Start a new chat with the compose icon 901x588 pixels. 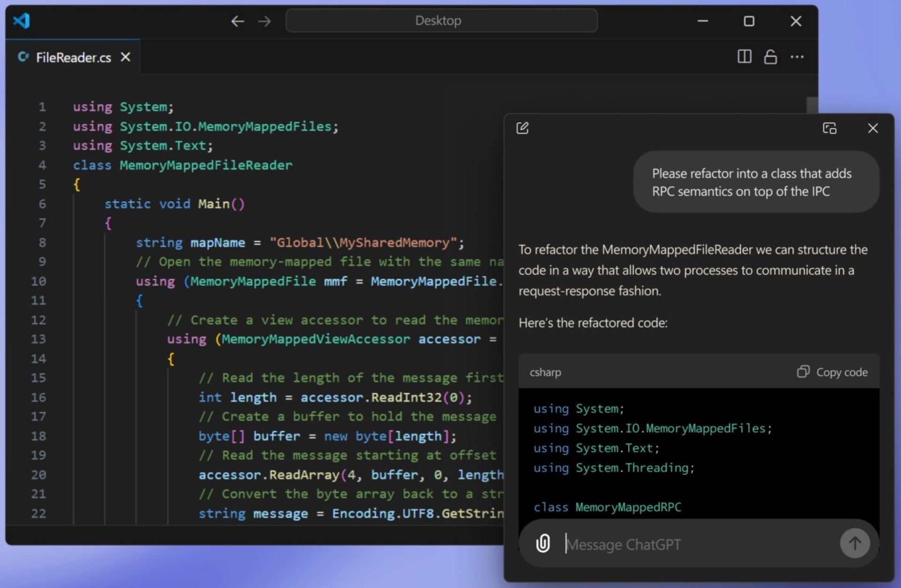(522, 128)
